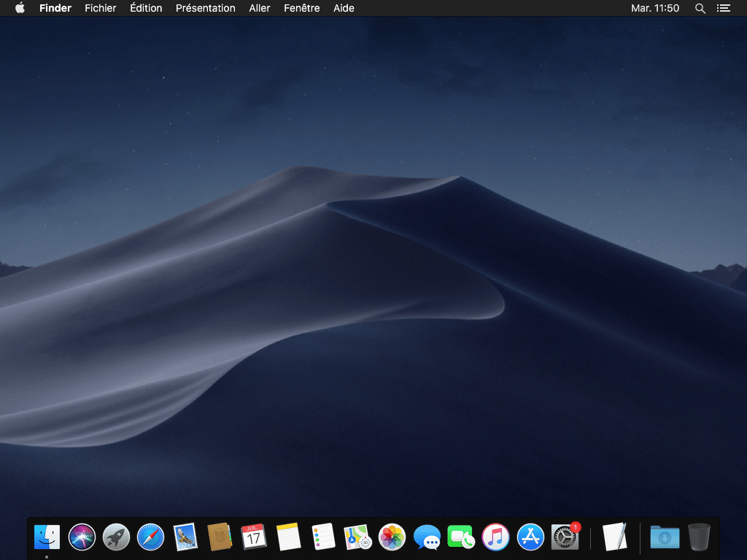747x560 pixels.
Task: Open Photos colorful flower icon
Action: [x=392, y=537]
